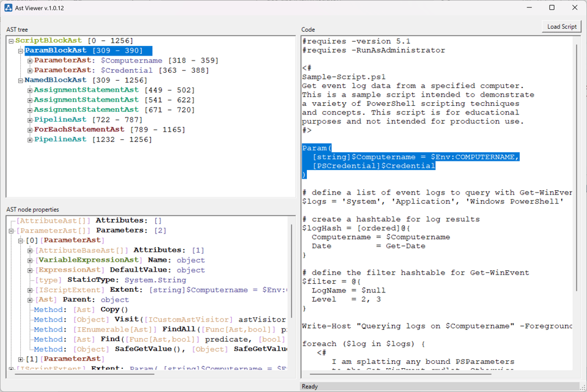This screenshot has height=392, width=587.
Task: Expand AssignmentStatementAst [541 - 622] node
Action: point(30,99)
